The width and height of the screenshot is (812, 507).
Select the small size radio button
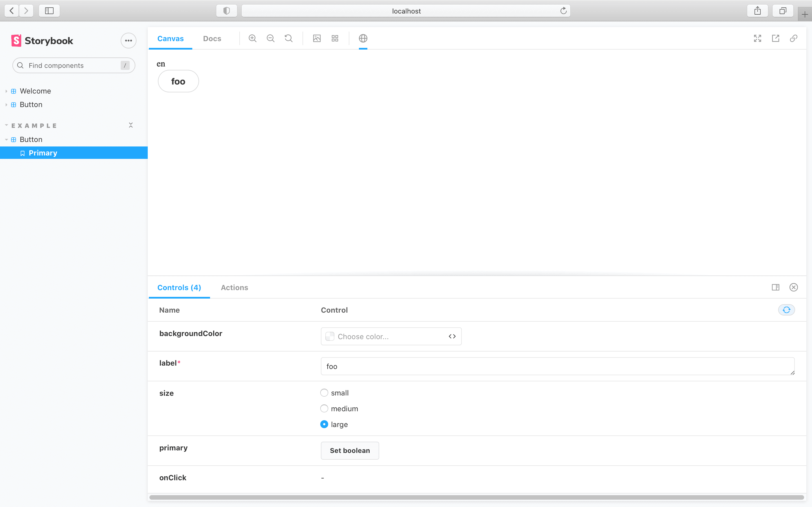[324, 392]
